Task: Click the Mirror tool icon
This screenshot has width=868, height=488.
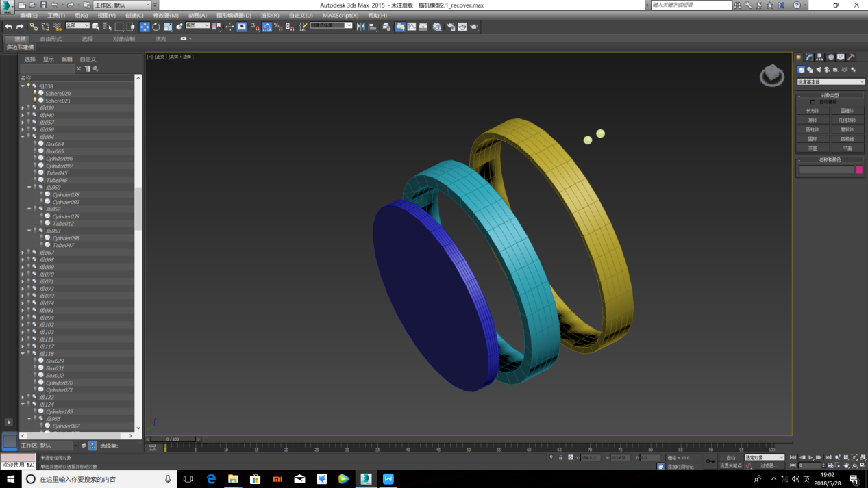Action: pyautogui.click(x=361, y=27)
